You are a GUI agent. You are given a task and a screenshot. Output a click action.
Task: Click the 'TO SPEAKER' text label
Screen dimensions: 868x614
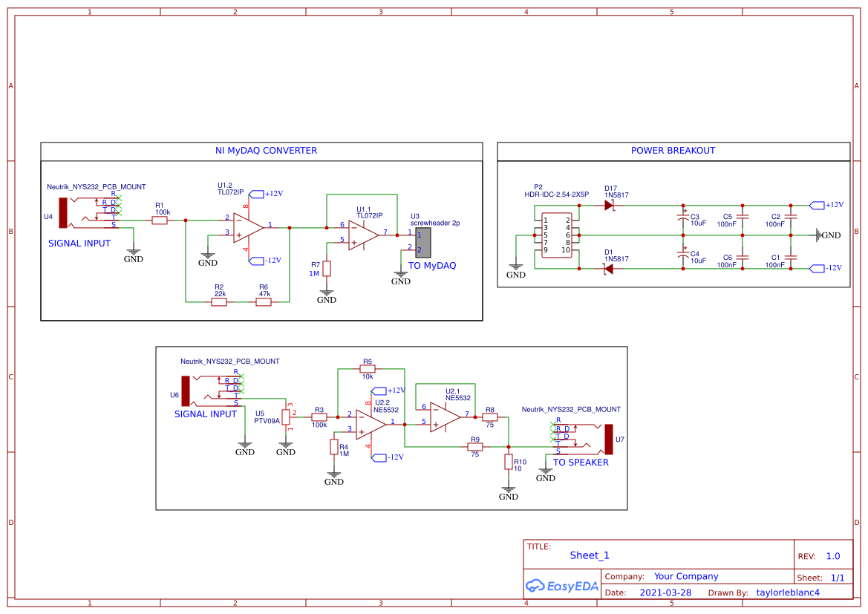coord(581,463)
